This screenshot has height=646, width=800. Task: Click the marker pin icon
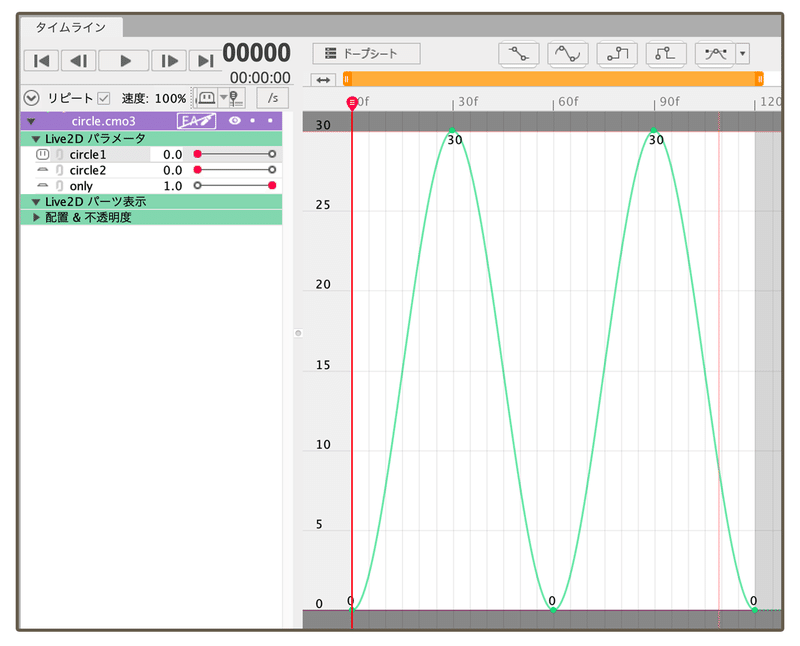coord(235,98)
